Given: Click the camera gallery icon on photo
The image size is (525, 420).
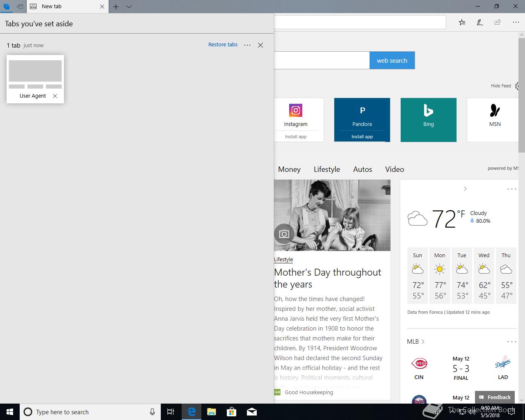Looking at the screenshot, I should [284, 234].
